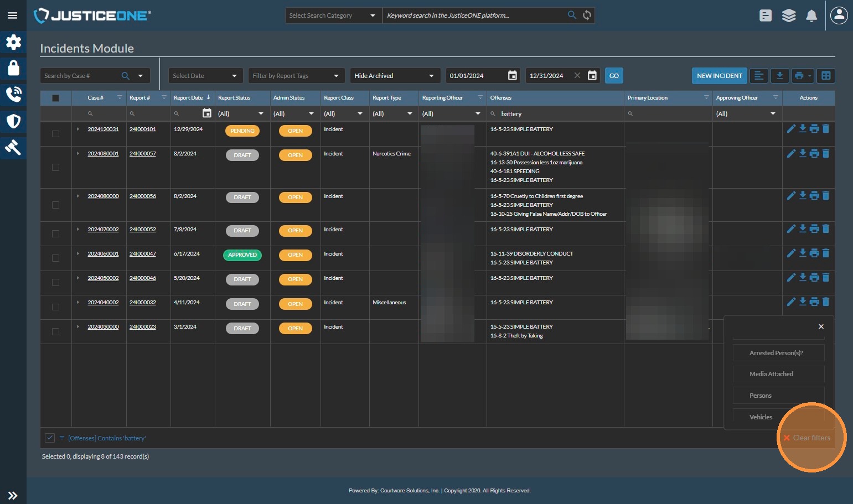Open the phone dispatch icon in sidebar
Viewport: 853px width, 504px height.
coord(13,95)
